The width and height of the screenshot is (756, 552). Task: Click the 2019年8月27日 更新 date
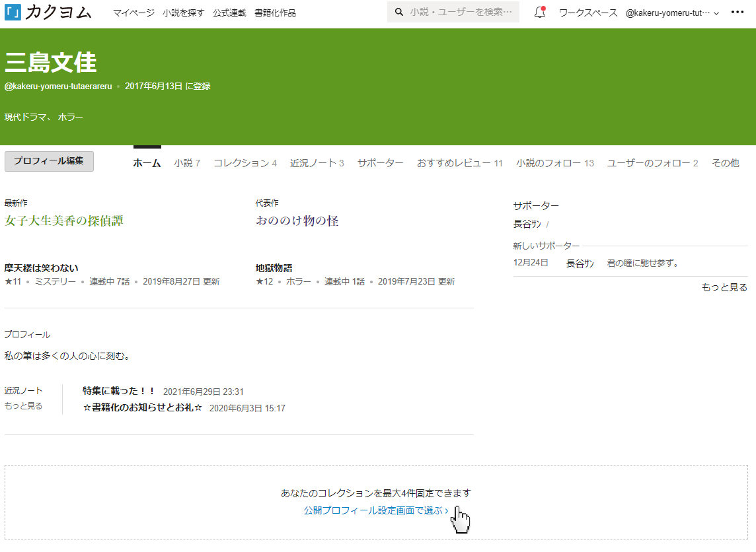pos(181,281)
